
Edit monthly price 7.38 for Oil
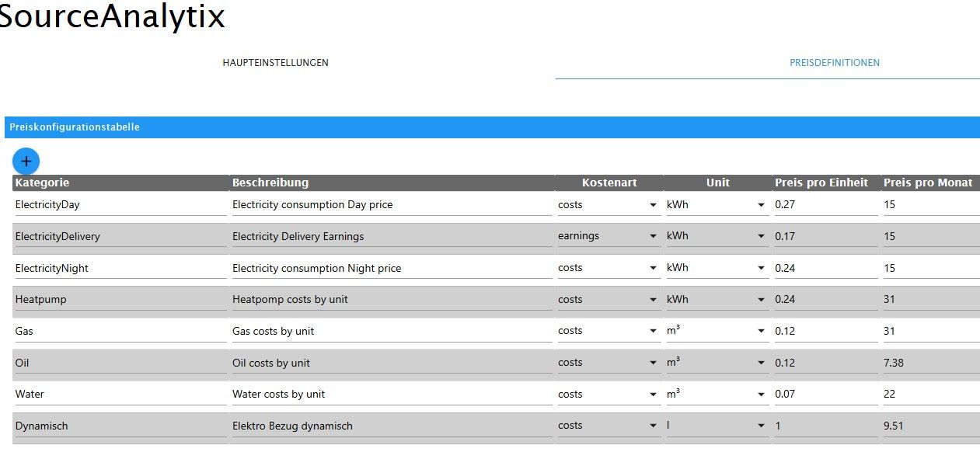tap(931, 363)
